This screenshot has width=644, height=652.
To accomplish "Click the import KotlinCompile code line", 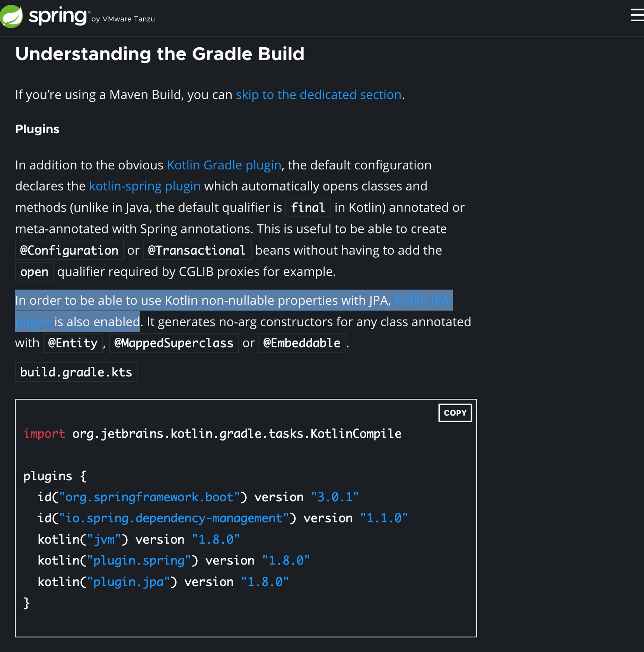I will coord(213,434).
